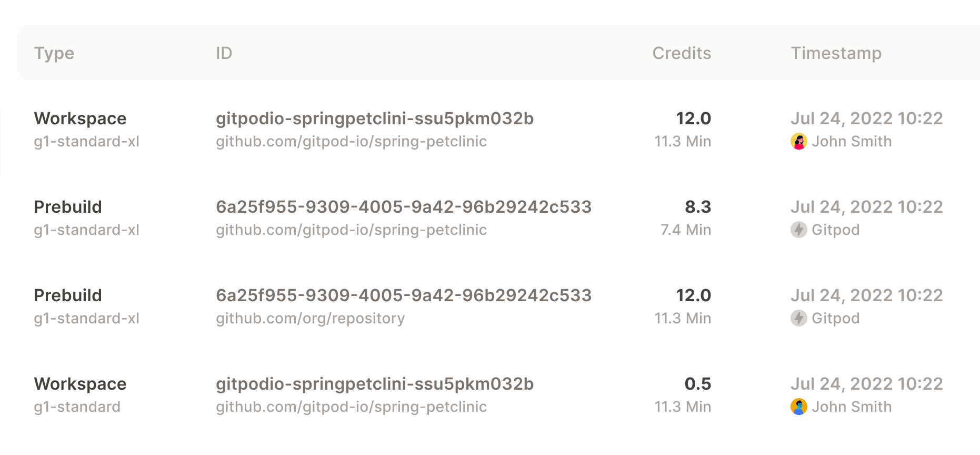
Task: Click the 8.3 credits value
Action: [x=698, y=207]
